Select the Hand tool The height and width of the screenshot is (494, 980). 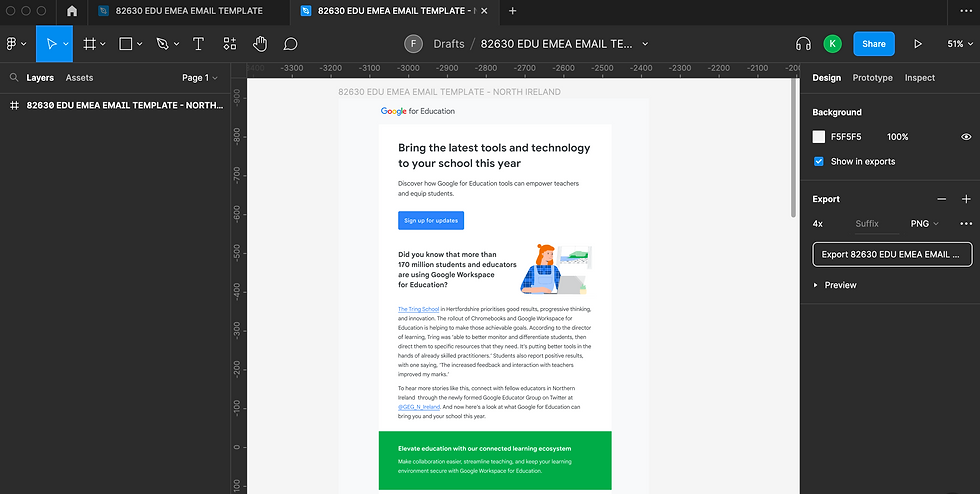click(x=260, y=44)
